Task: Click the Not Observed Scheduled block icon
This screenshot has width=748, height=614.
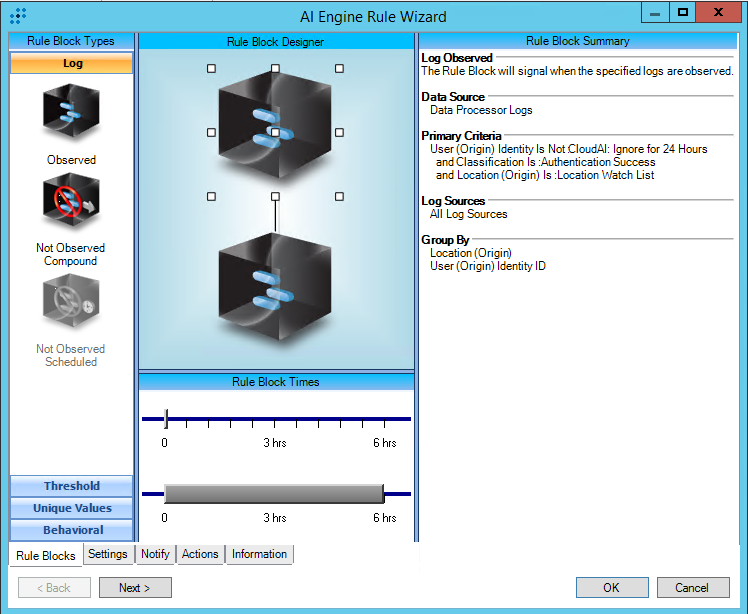Action: [x=71, y=303]
